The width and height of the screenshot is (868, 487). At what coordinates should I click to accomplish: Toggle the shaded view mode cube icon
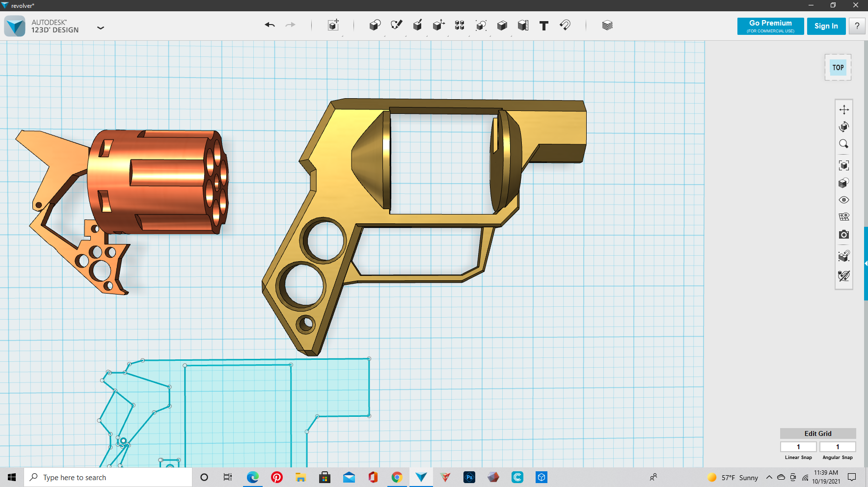(x=844, y=182)
